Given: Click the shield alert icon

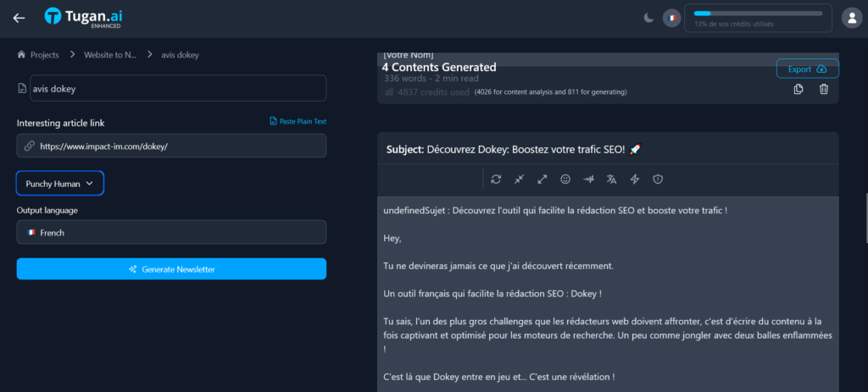Looking at the screenshot, I should 657,179.
